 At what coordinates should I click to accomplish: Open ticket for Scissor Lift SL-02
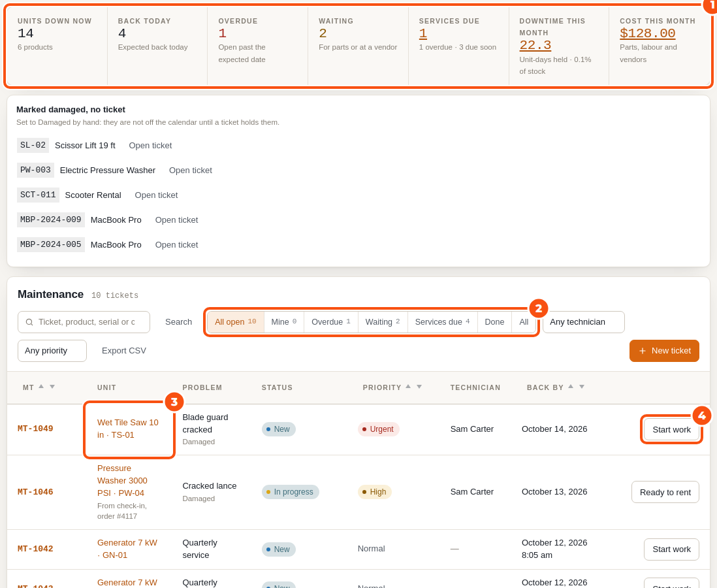coord(150,146)
